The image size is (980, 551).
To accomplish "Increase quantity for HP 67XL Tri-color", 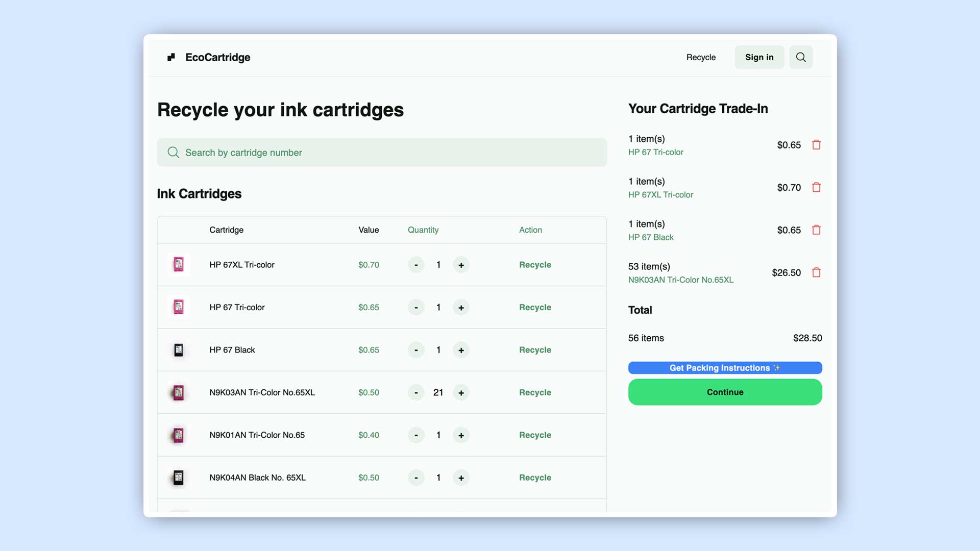I will (x=461, y=265).
